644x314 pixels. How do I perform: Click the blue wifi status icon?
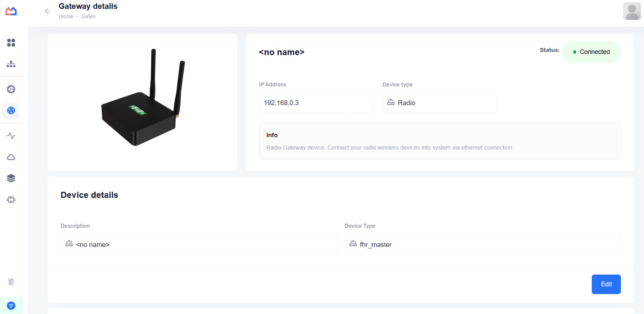[x=11, y=305]
